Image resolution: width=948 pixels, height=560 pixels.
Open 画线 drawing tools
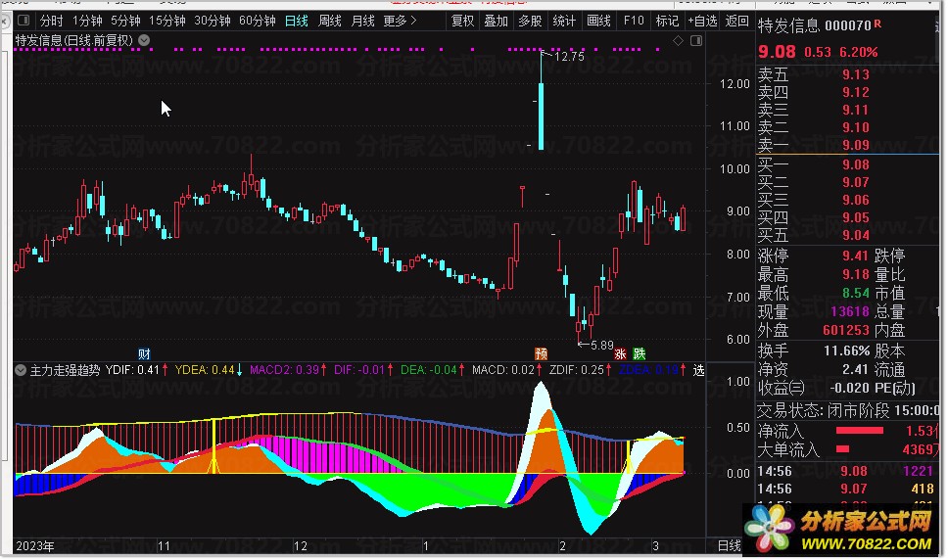pos(598,21)
